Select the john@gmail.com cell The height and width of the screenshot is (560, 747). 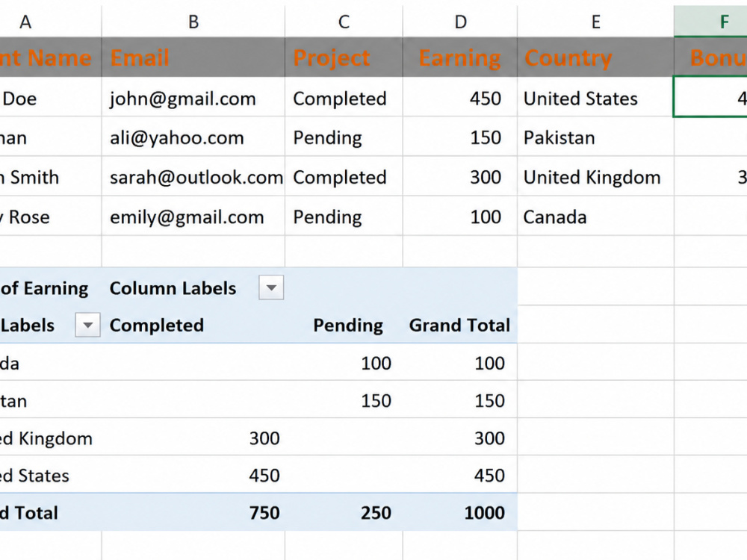pyautogui.click(x=193, y=98)
